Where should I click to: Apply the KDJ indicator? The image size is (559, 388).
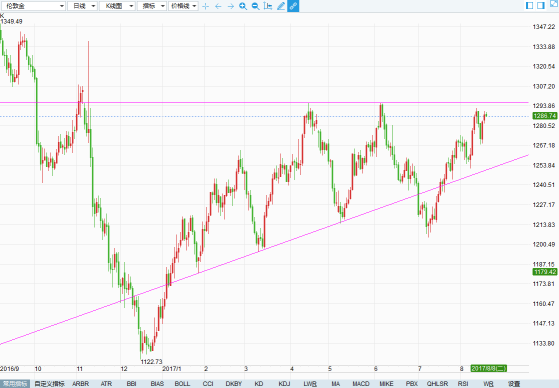click(284, 384)
